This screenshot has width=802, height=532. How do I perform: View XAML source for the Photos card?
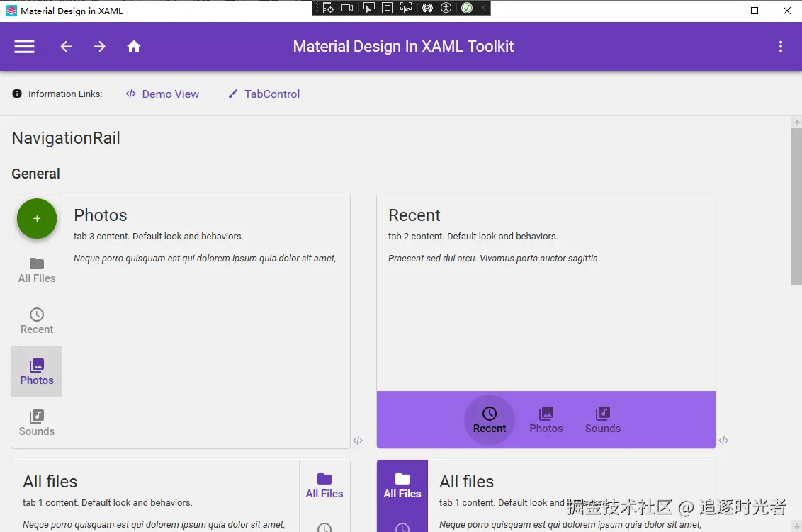(x=358, y=441)
